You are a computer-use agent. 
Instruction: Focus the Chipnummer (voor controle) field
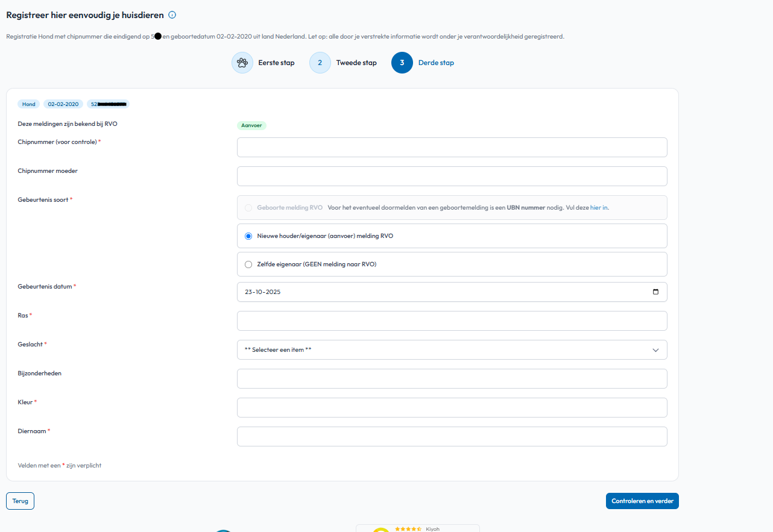(452, 148)
